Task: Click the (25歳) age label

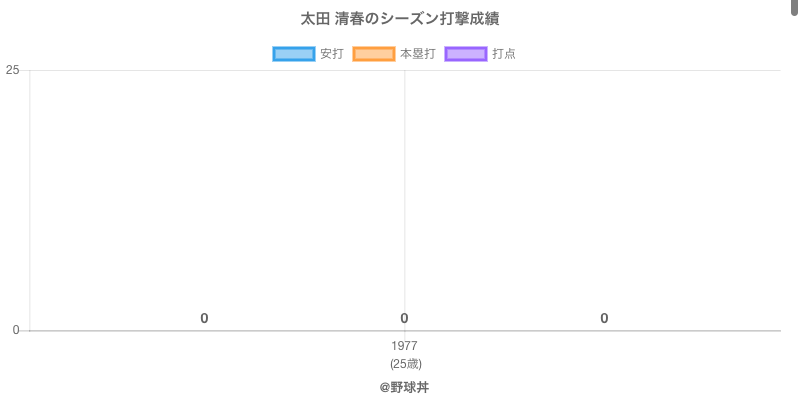Action: pos(405,363)
